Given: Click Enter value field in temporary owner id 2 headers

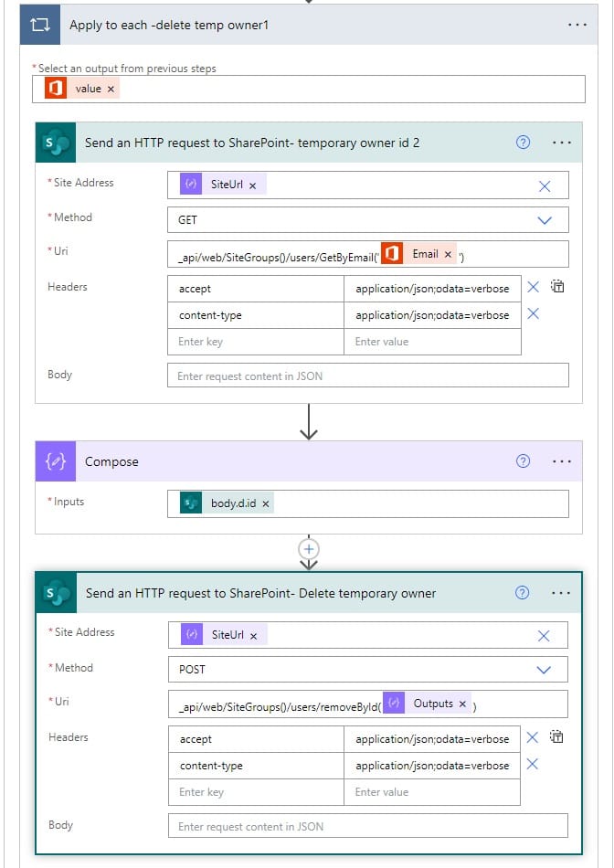Looking at the screenshot, I should [432, 342].
